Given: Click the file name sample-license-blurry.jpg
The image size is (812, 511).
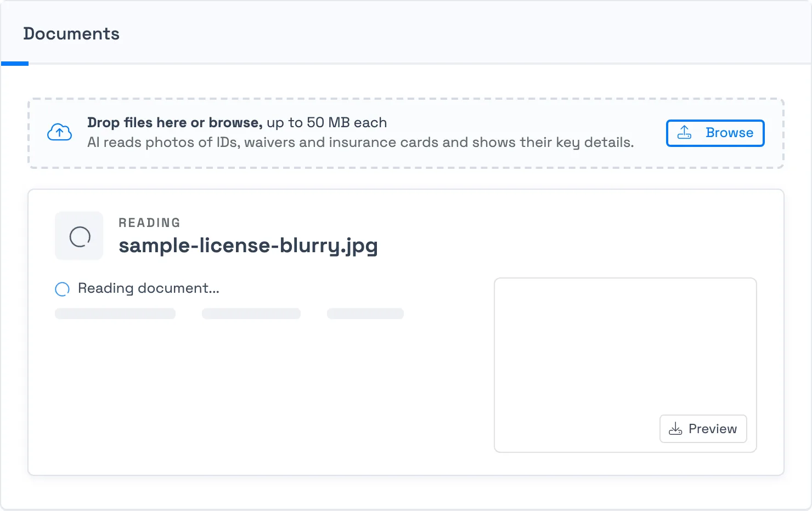Looking at the screenshot, I should click(248, 246).
